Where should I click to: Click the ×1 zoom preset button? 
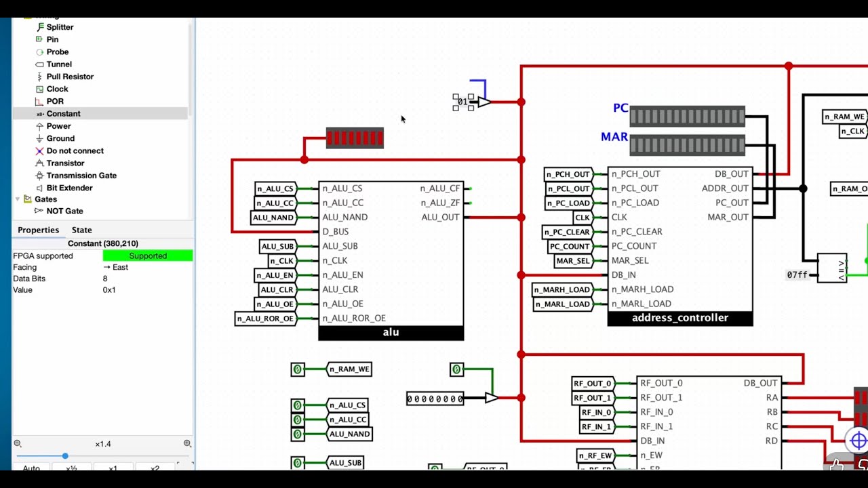click(x=113, y=468)
